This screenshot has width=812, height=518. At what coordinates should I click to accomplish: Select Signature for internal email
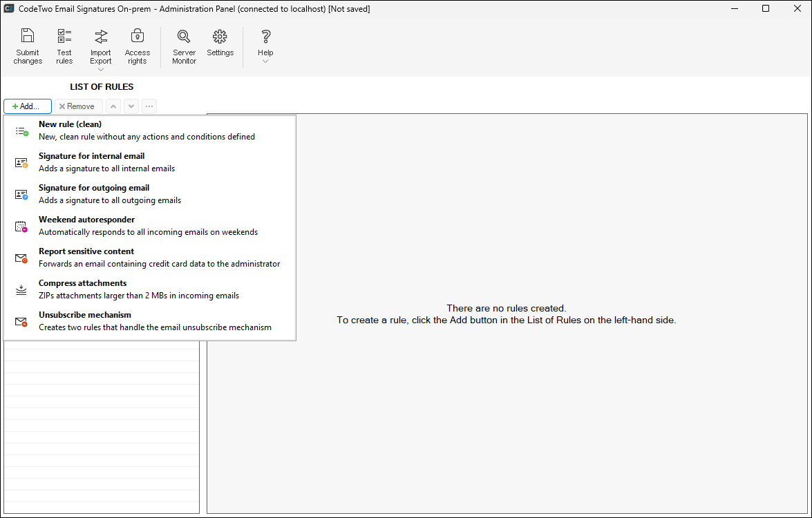[91, 156]
